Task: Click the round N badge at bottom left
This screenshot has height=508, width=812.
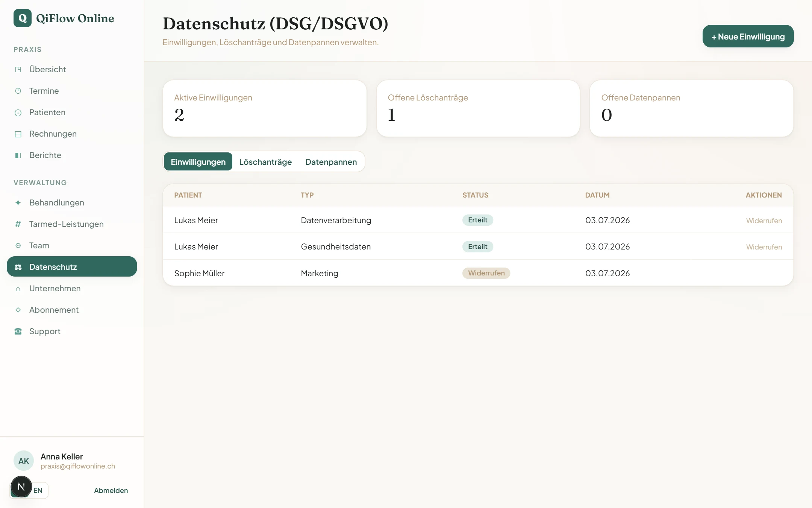Action: click(21, 487)
